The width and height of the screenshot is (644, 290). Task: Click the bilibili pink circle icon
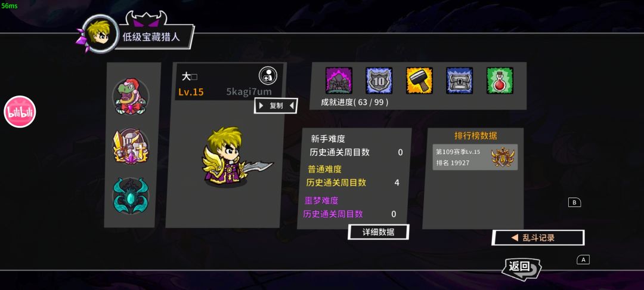click(x=20, y=112)
